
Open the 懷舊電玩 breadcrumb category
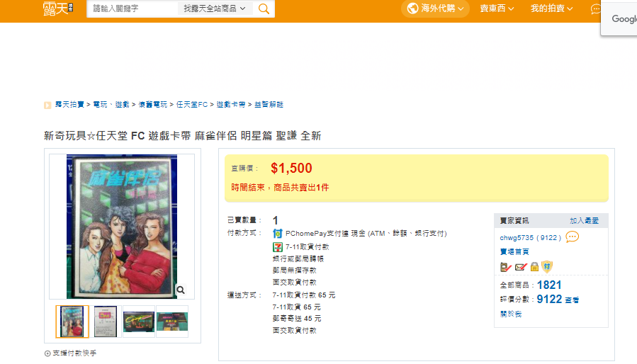pos(153,104)
